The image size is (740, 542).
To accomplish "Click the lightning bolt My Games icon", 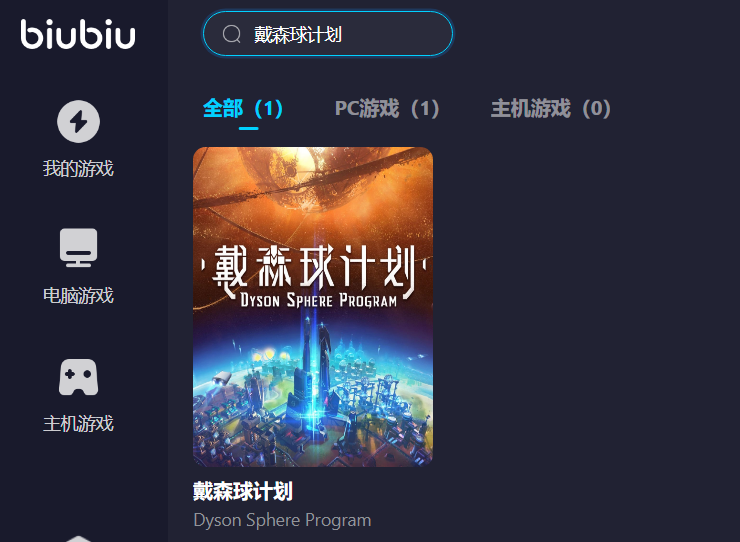I will tap(78, 121).
